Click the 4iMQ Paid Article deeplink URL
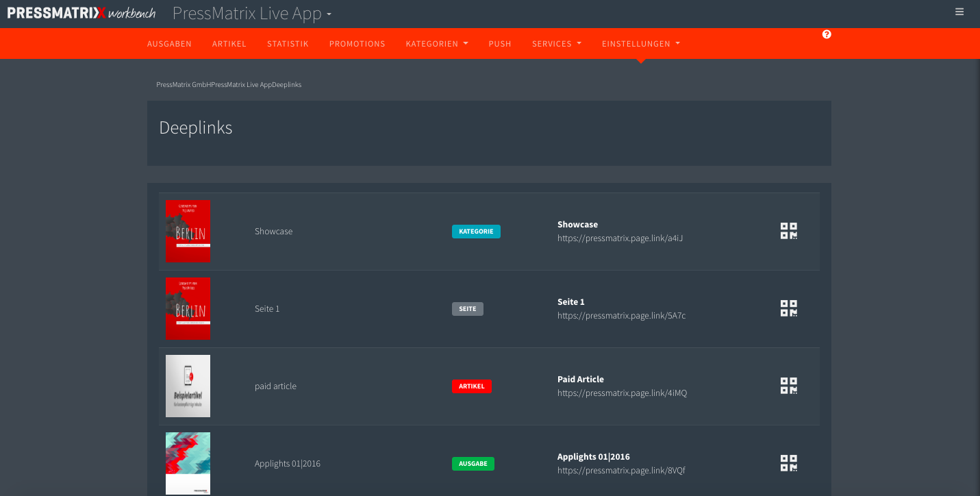Screen dimensions: 980x496 coord(622,393)
